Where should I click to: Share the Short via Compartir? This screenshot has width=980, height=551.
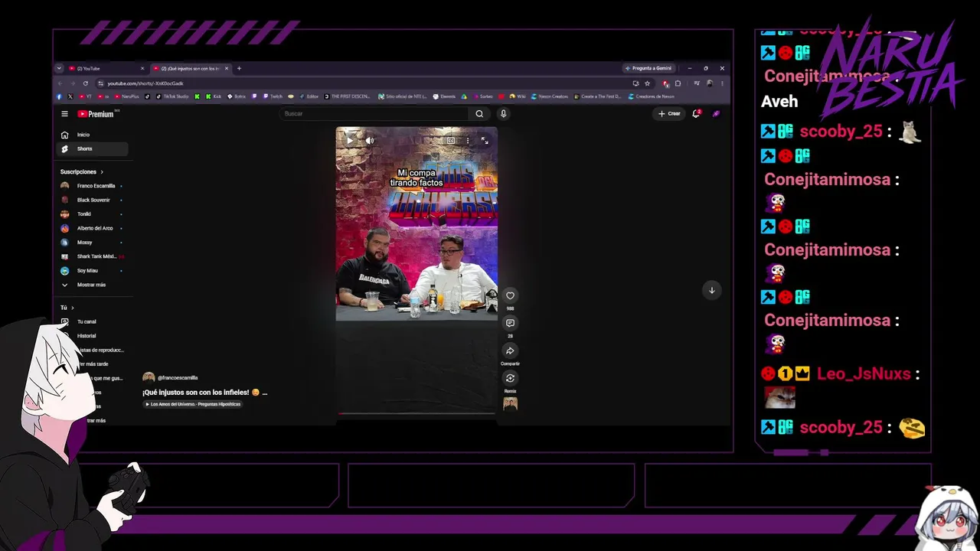[510, 350]
